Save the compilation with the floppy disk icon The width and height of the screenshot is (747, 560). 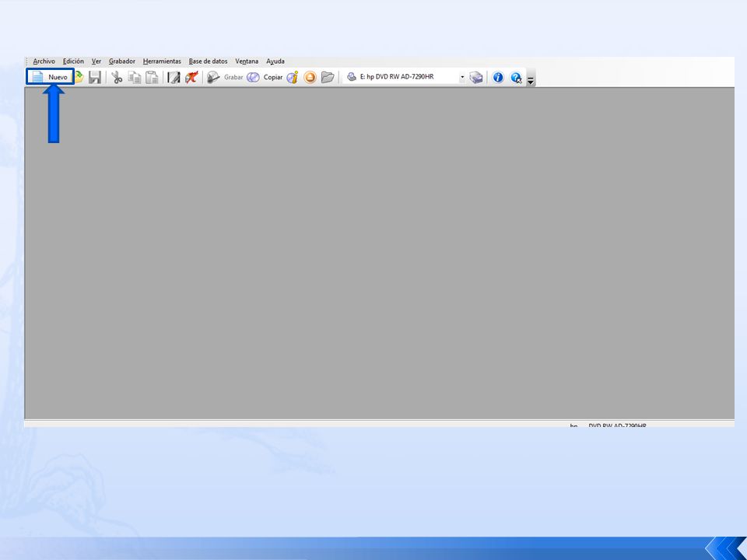(95, 77)
